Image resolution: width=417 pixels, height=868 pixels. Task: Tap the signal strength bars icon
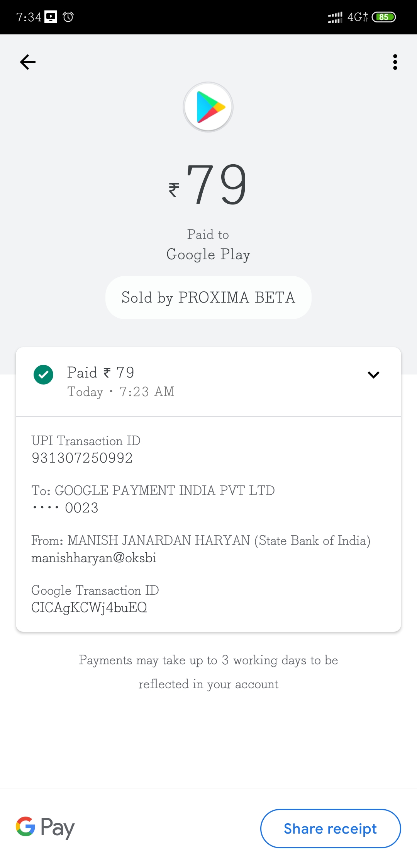pyautogui.click(x=335, y=17)
